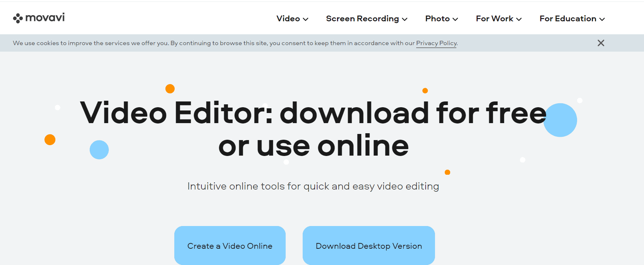The image size is (644, 265).
Task: Open the Video menu
Action: 292,18
